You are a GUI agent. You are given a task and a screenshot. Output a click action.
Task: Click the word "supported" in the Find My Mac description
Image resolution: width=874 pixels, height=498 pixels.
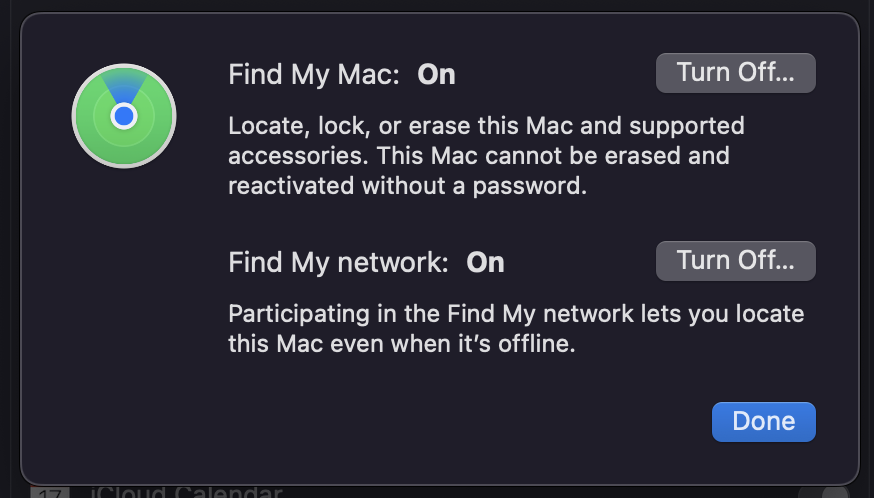693,127
